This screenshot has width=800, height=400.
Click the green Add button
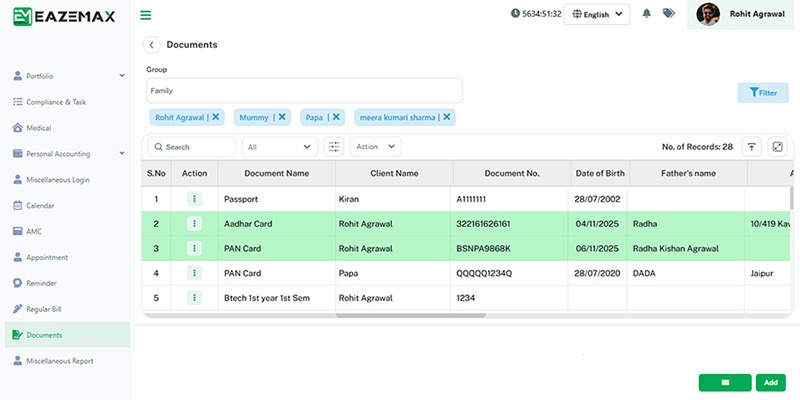[770, 382]
